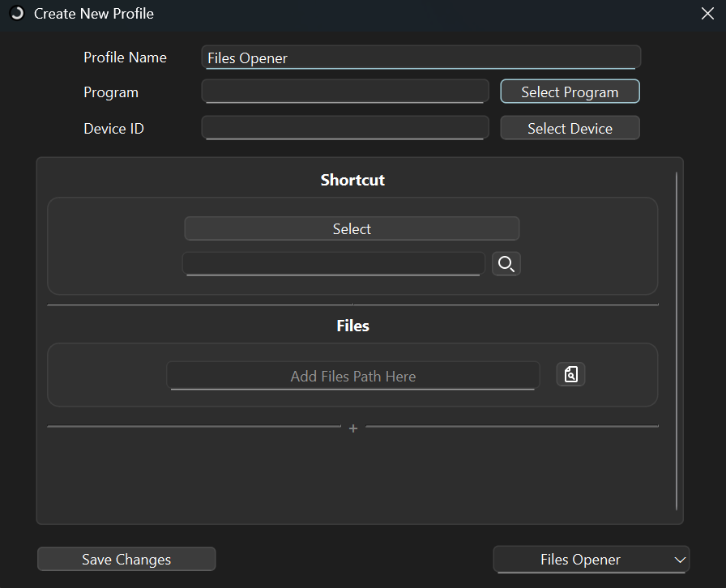
Task: Open the file browse icon beside the path field
Action: pyautogui.click(x=570, y=374)
